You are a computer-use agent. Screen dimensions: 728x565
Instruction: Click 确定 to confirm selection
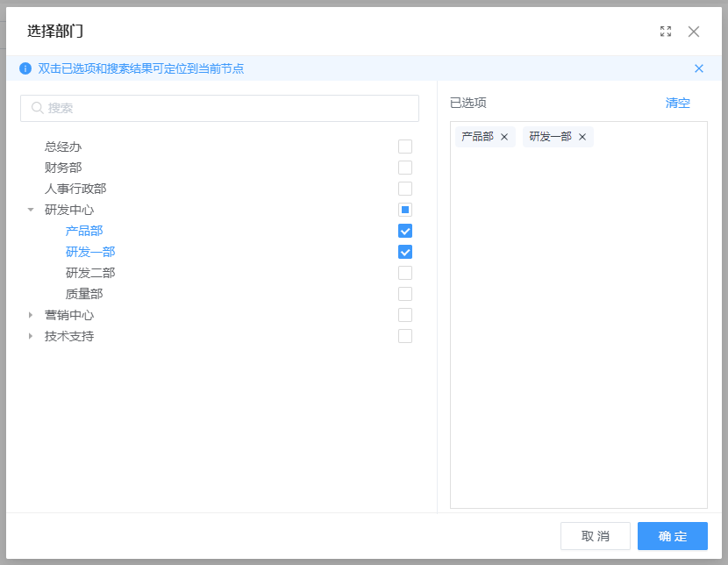(x=672, y=536)
